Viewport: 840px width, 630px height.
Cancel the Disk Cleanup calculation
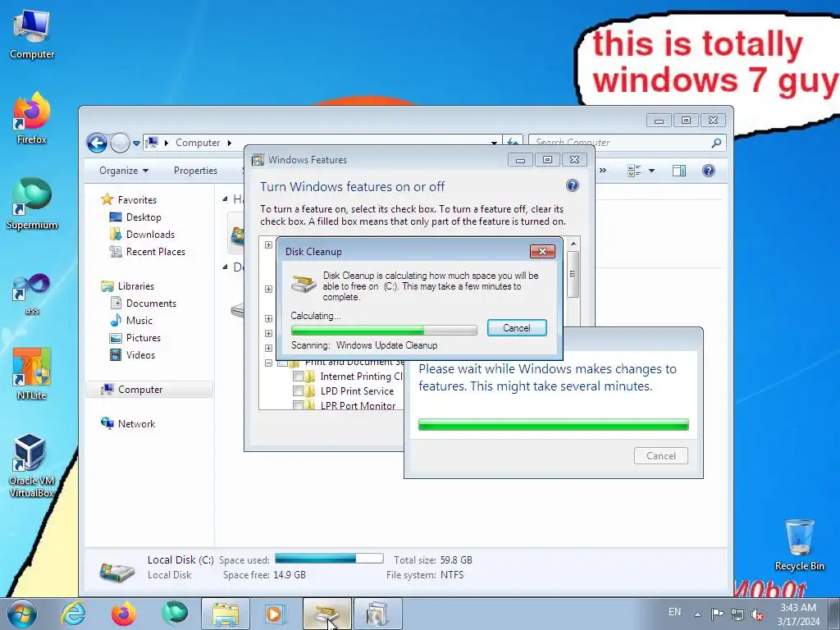click(x=517, y=328)
